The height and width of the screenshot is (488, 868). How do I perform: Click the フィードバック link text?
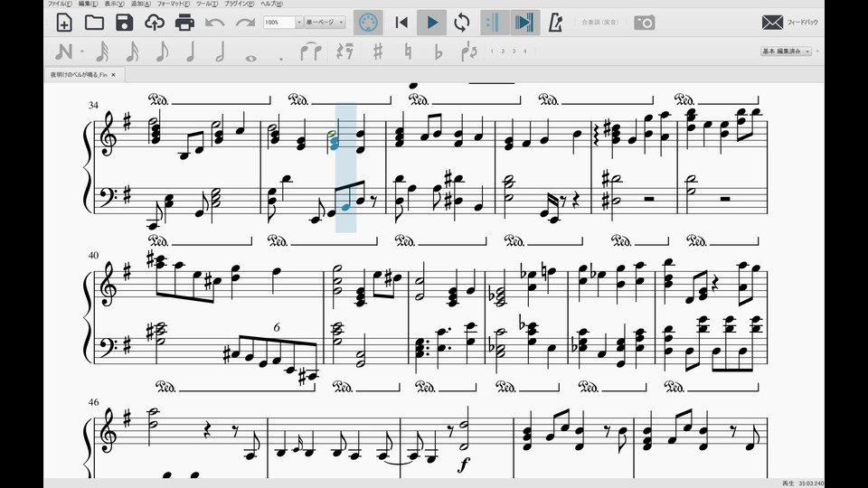click(802, 23)
